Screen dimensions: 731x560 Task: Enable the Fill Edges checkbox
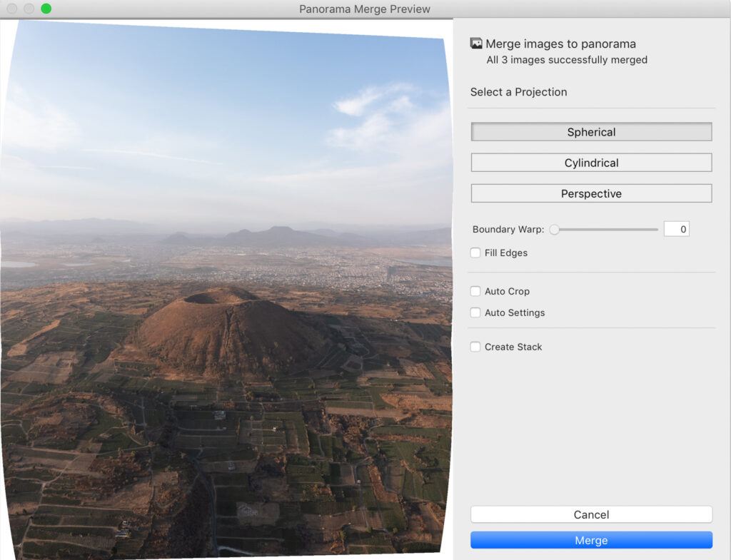coord(475,253)
